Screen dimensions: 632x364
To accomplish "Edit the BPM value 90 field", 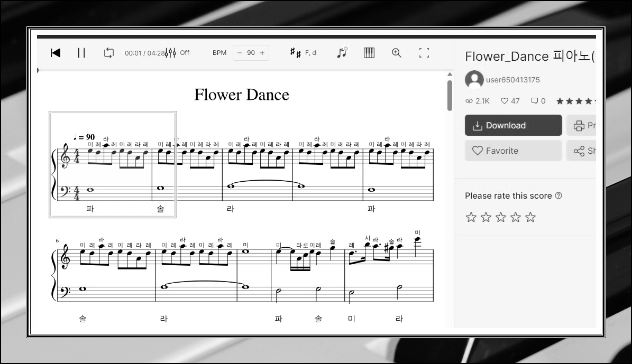I will [x=251, y=53].
